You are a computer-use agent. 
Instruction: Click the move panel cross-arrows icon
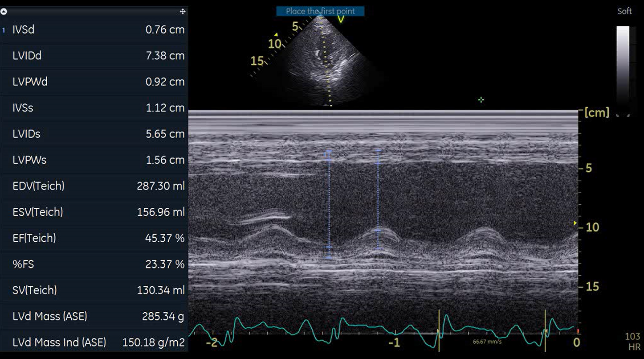(x=182, y=12)
